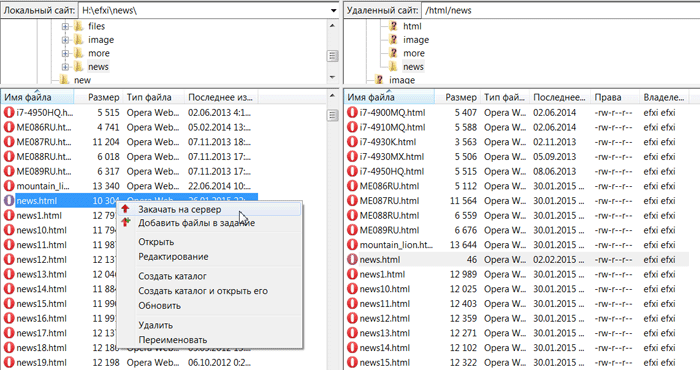Screen dimensions: 700x370
Task: Click Opera icon of remote news.html
Action: coord(352,259)
